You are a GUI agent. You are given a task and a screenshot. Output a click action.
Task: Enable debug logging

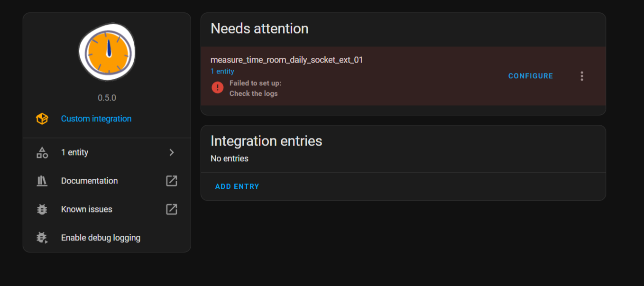[x=101, y=238]
